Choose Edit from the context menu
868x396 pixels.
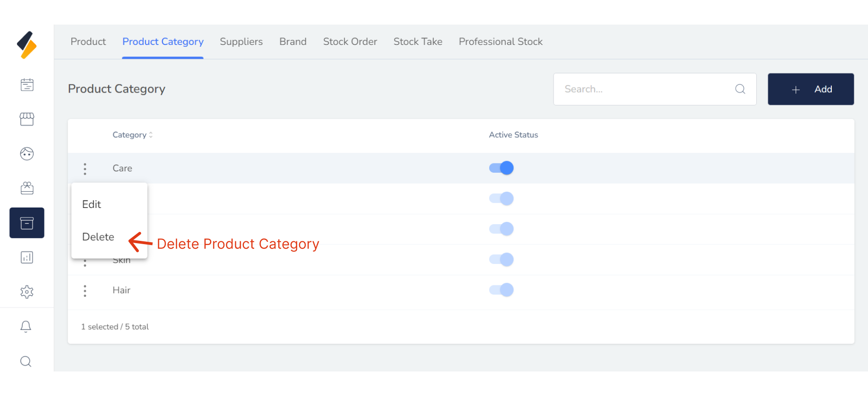click(x=92, y=204)
